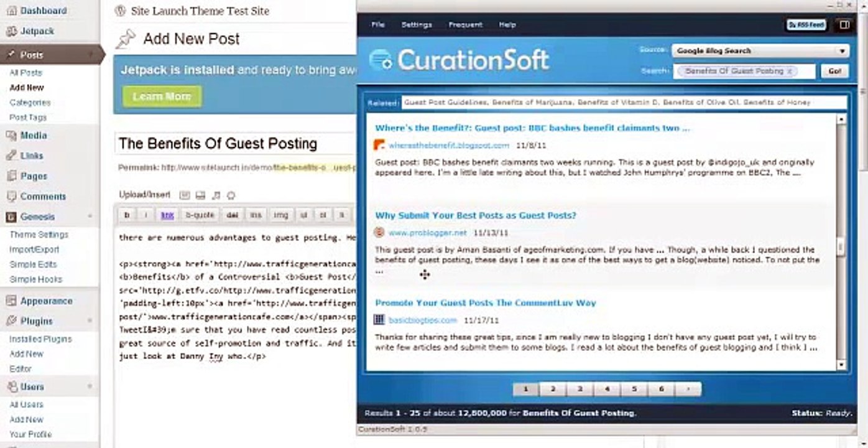Expand the Plugins menu arrow in sidebar
Viewport: 868px width, 448px height.
90,321
